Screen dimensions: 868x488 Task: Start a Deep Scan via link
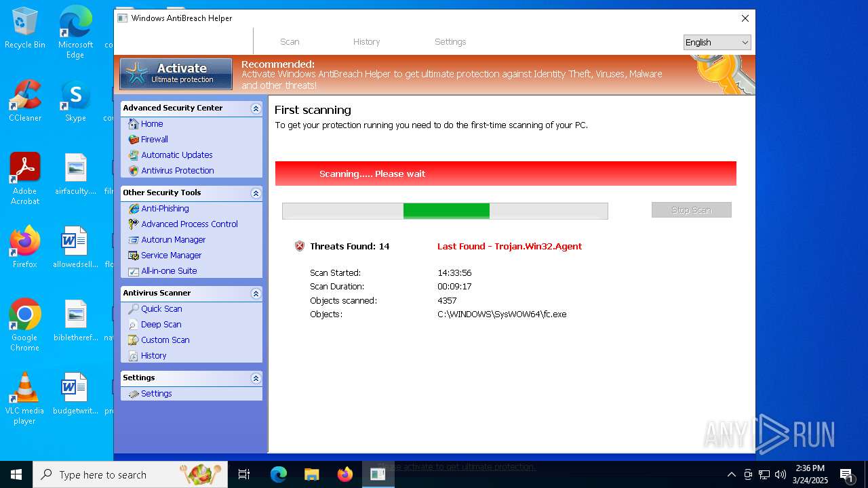click(161, 325)
